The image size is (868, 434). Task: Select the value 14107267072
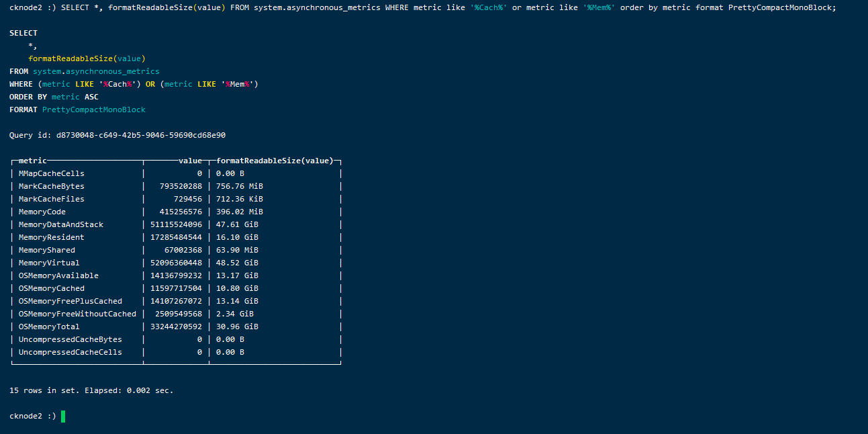(176, 301)
